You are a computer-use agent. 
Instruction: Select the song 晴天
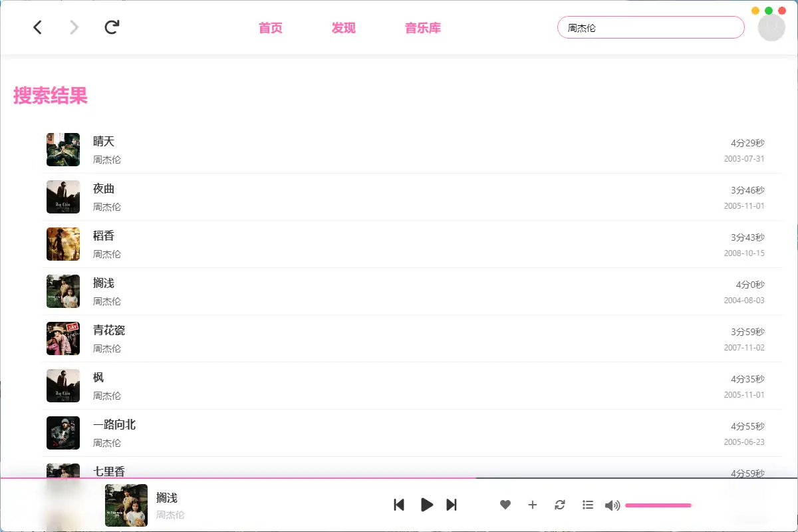[x=412, y=150]
